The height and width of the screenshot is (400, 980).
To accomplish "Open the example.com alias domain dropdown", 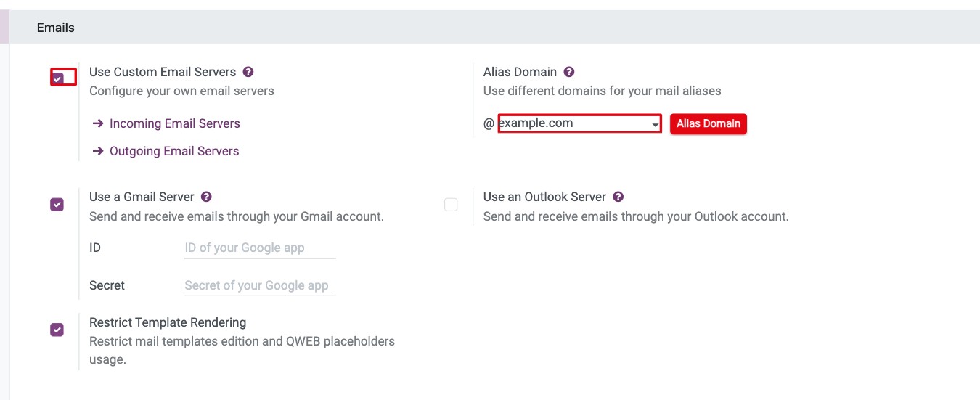I will (579, 123).
